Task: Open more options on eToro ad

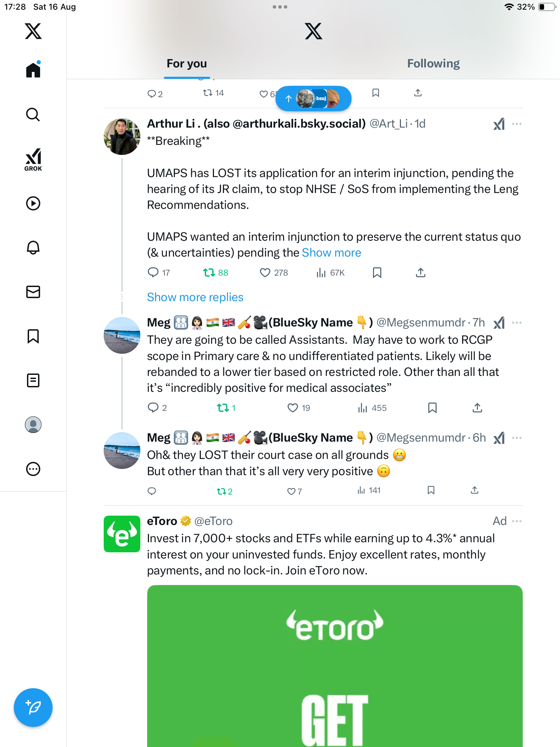Action: tap(517, 521)
